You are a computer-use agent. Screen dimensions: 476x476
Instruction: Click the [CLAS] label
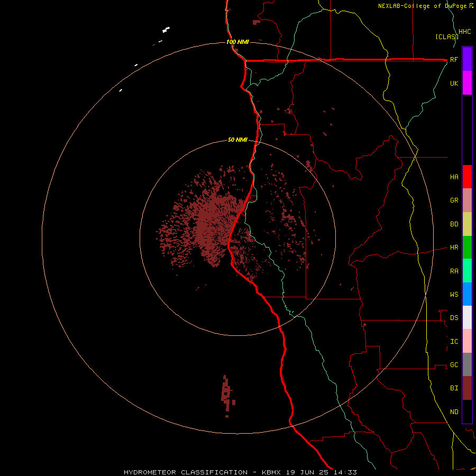point(446,36)
